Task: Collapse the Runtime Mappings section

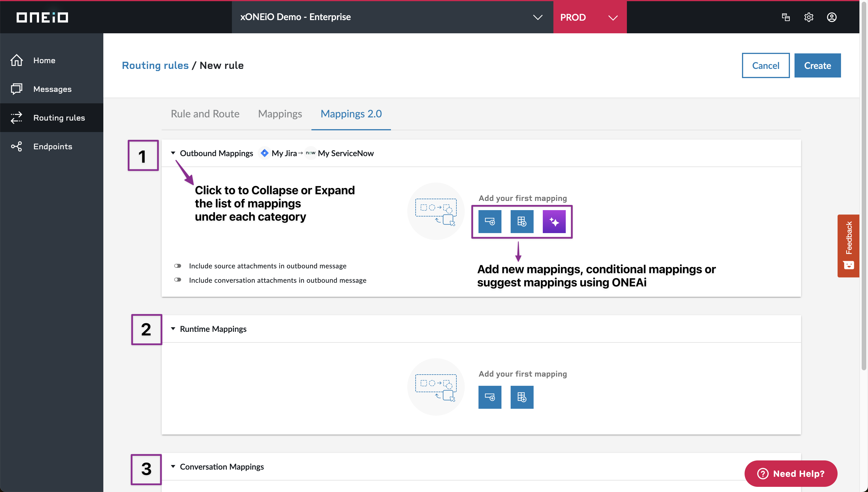Action: coord(173,328)
